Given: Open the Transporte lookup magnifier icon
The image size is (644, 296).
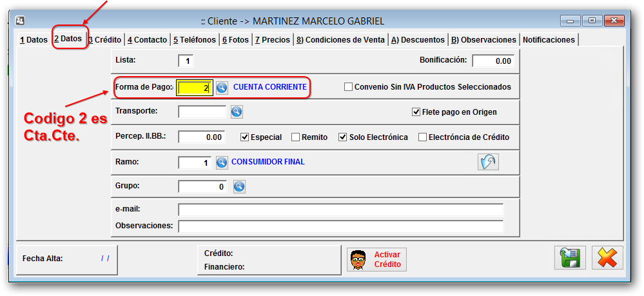Looking at the screenshot, I should 237,112.
